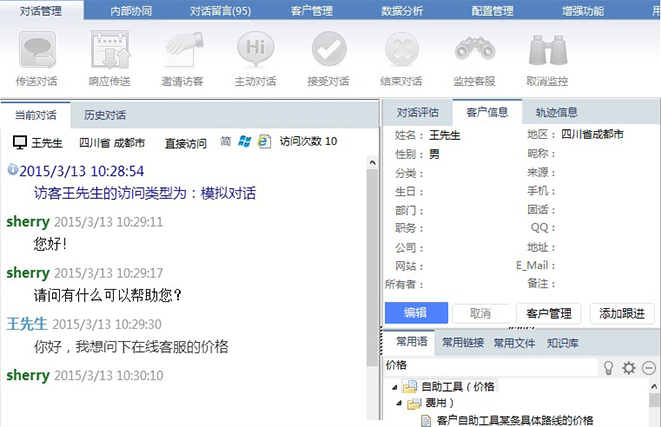
Task: Switch to 历史对话 history tab
Action: [x=105, y=115]
